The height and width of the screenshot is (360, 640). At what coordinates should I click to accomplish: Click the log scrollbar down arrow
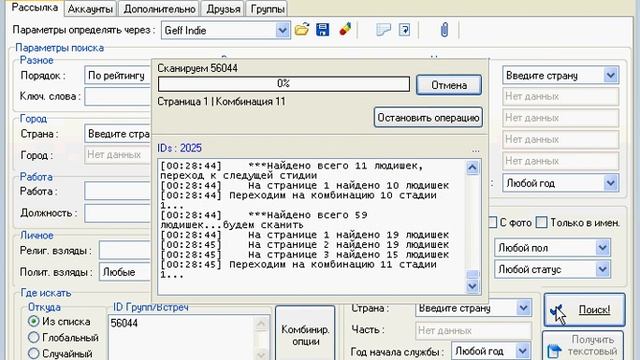pyautogui.click(x=472, y=286)
